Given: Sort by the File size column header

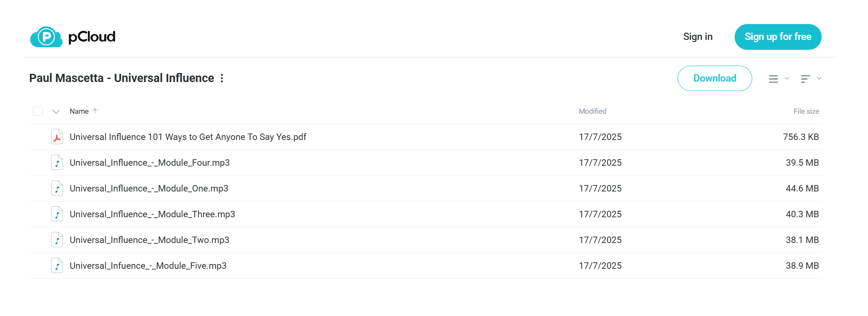Looking at the screenshot, I should [806, 111].
